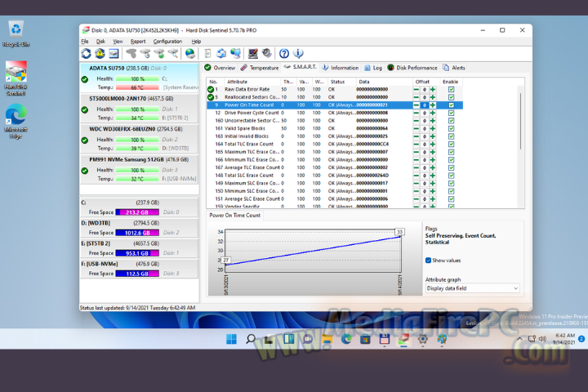The image size is (588, 392).
Task: Increase offset for Drive Power Cycle Count
Action: (x=433, y=113)
